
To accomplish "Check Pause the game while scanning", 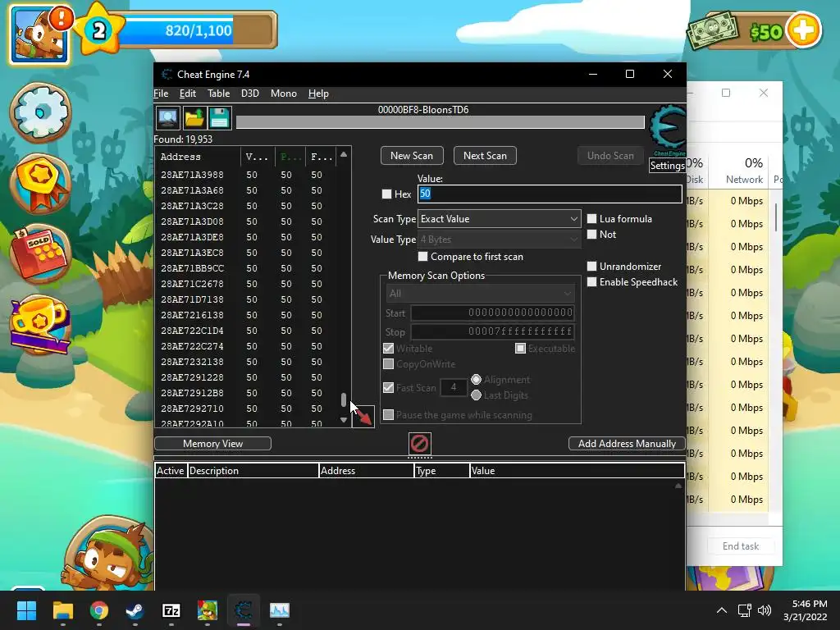I will pyautogui.click(x=388, y=414).
